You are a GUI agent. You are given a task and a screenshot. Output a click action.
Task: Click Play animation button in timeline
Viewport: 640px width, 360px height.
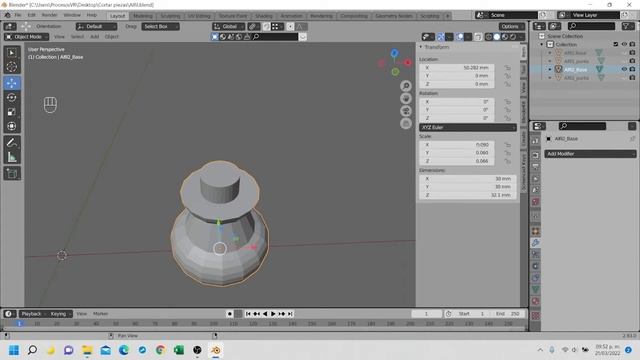273,314
